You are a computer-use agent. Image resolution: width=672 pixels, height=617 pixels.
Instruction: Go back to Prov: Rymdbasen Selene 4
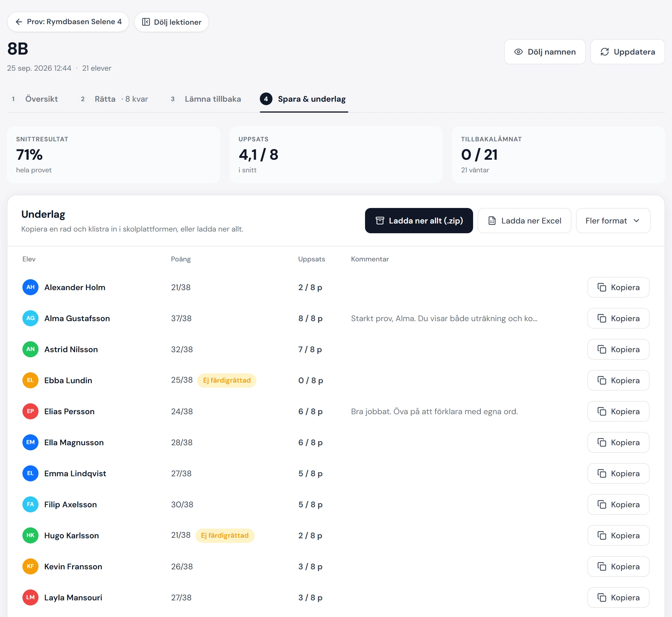coord(68,22)
